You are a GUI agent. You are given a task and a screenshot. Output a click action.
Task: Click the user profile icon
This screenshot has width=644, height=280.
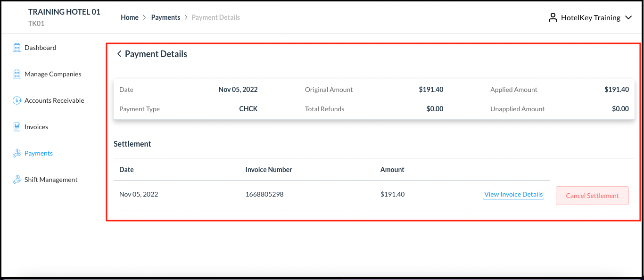point(553,18)
